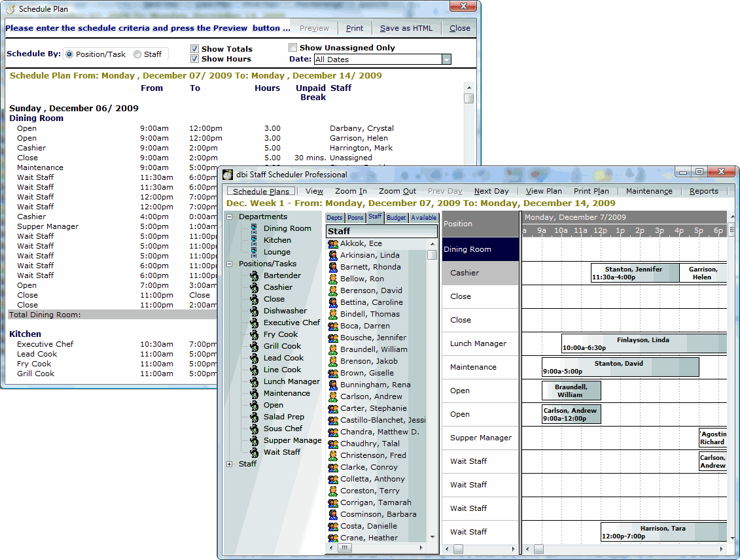Select the Stanton, David maintenance shift
Image resolution: width=740 pixels, height=560 pixels.
click(x=620, y=367)
